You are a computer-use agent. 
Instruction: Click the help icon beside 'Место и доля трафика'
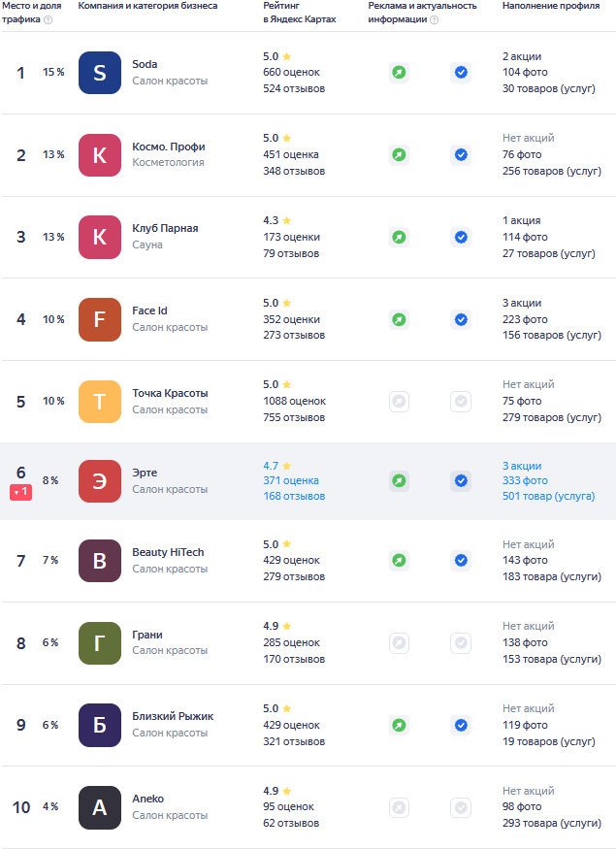pyautogui.click(x=49, y=19)
